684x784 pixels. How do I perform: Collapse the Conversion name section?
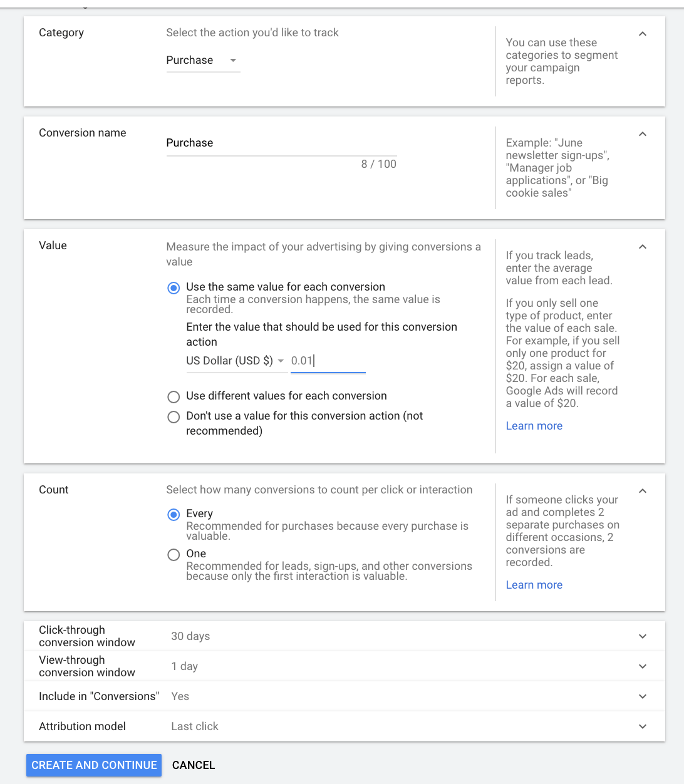click(642, 134)
